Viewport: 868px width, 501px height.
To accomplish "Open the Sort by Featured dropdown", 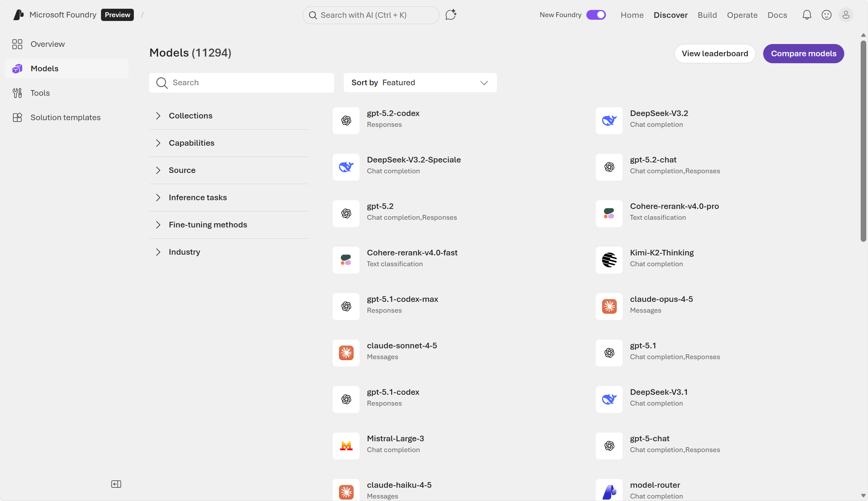I will click(420, 83).
